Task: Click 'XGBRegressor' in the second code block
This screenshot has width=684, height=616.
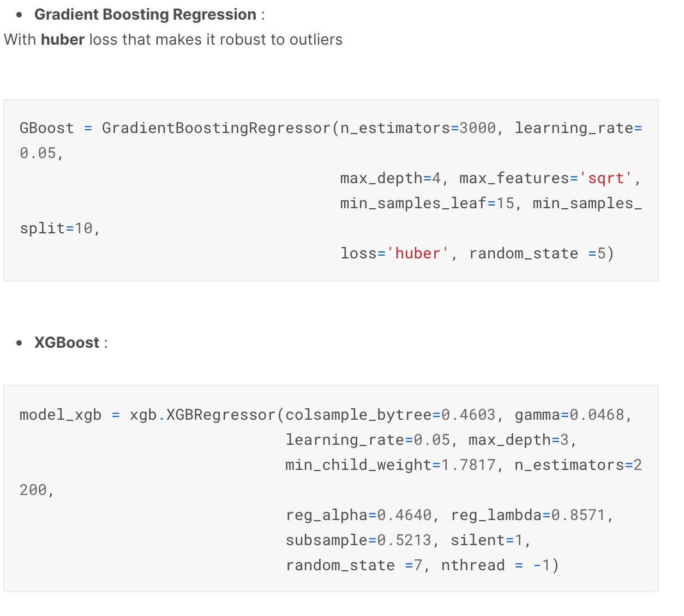Action: point(221,415)
